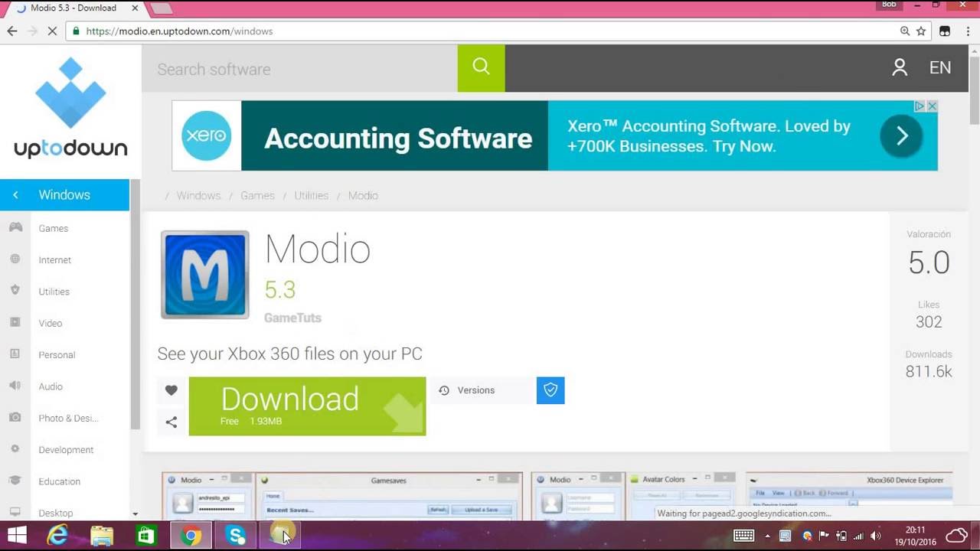Viewport: 980px width, 551px height.
Task: Collapse the Windows category with back chevron
Action: pyautogui.click(x=15, y=195)
